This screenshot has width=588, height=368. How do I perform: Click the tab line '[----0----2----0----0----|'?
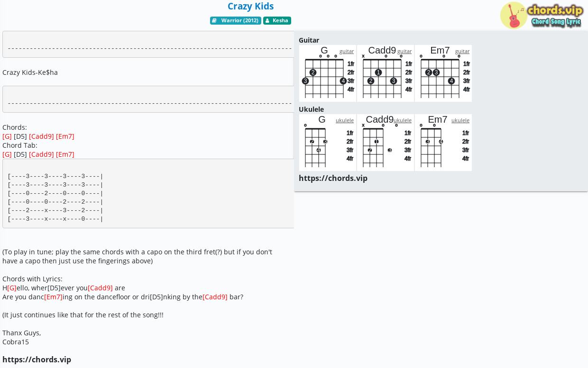coord(55,193)
